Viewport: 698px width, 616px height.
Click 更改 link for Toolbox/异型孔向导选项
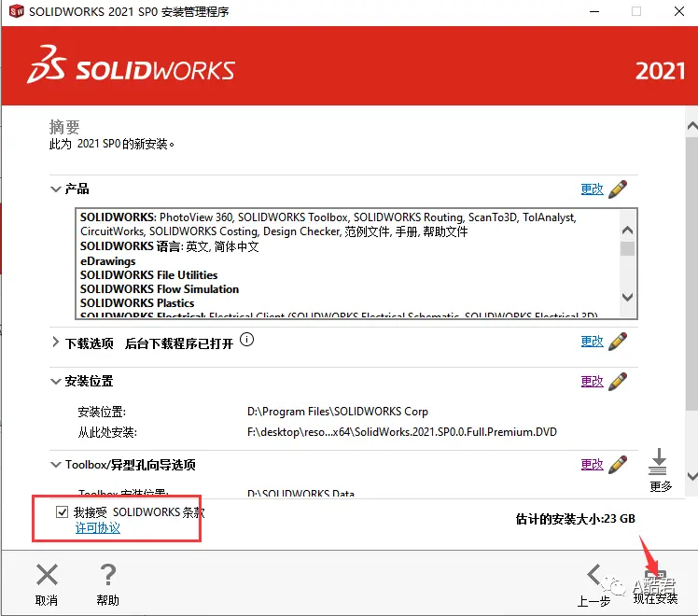pos(592,464)
